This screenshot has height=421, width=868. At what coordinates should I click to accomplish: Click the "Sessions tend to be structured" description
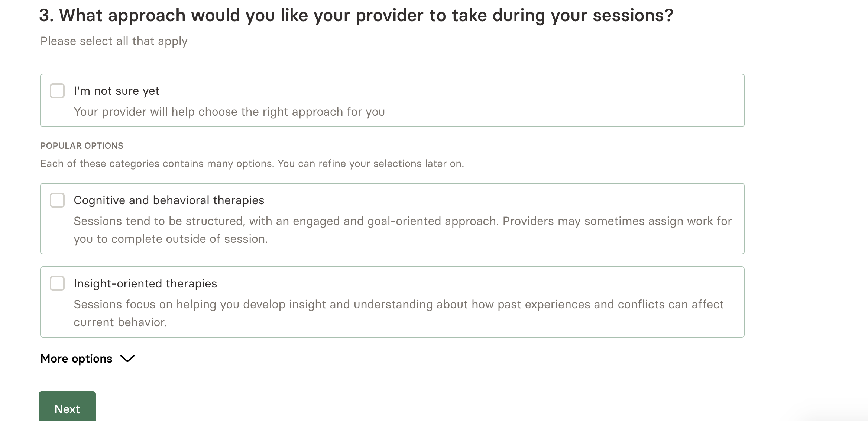pyautogui.click(x=402, y=221)
